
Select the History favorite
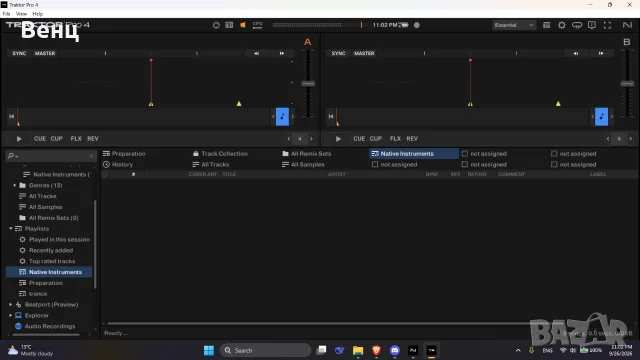click(x=118, y=164)
